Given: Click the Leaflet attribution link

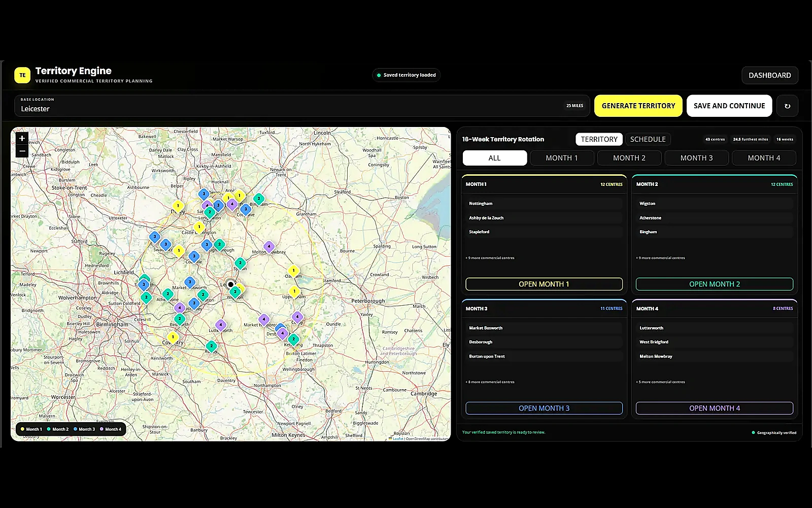Looking at the screenshot, I should click(x=398, y=438).
